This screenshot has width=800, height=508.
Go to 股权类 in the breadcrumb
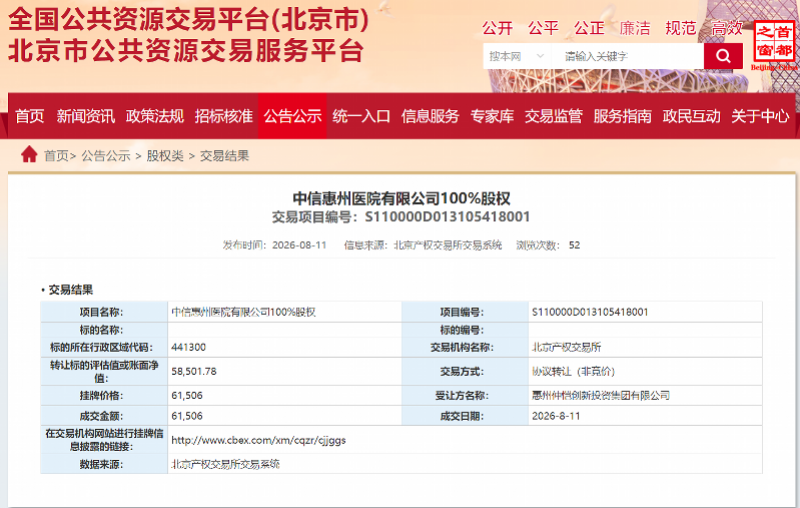(165, 156)
